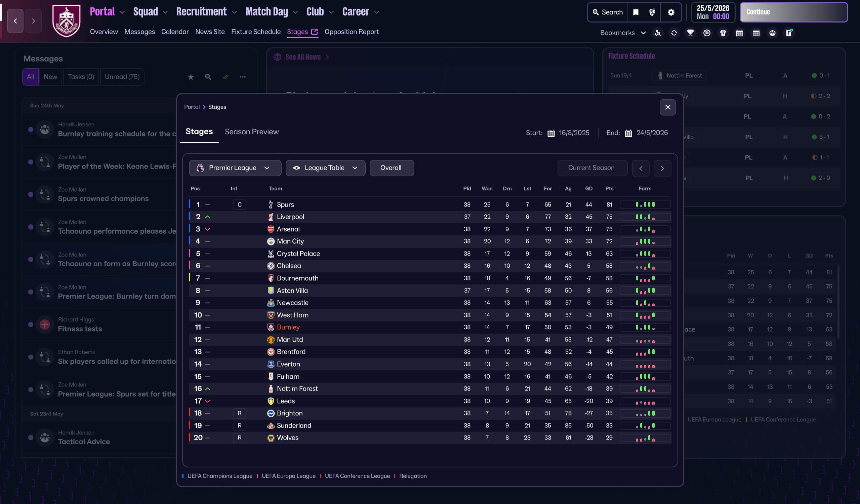Open the globe world icon
Screen dimensions: 860x504
pos(652,12)
